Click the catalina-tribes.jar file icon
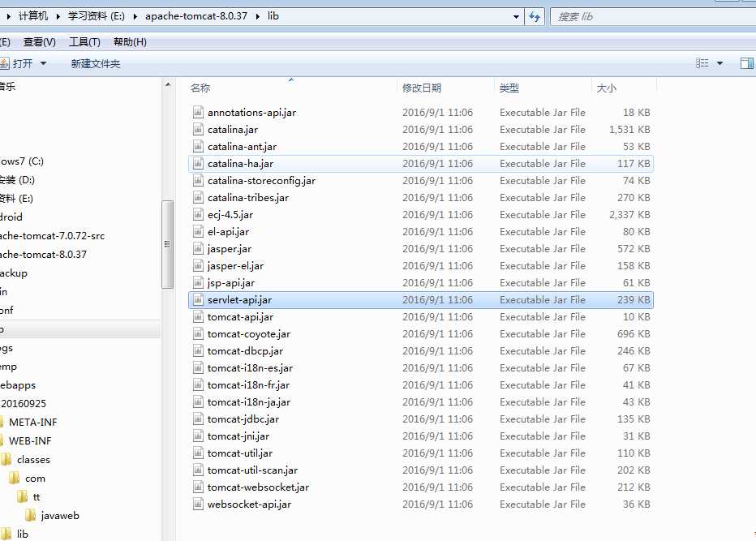The width and height of the screenshot is (756, 541). pyautogui.click(x=198, y=197)
